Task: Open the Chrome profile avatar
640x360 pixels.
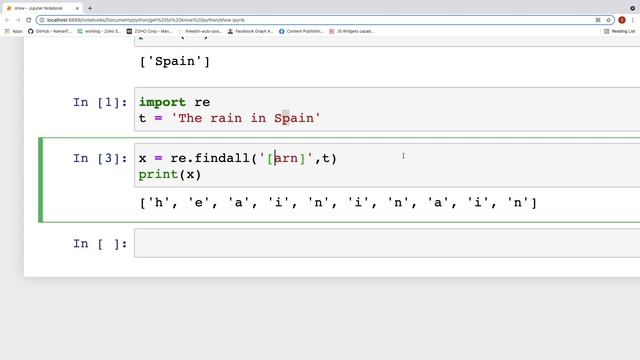Action: tap(622, 20)
